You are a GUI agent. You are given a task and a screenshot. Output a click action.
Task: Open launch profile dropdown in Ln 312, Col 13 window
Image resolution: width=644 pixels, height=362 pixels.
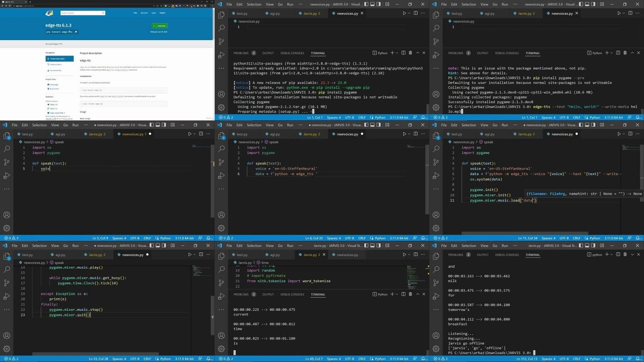(612, 254)
